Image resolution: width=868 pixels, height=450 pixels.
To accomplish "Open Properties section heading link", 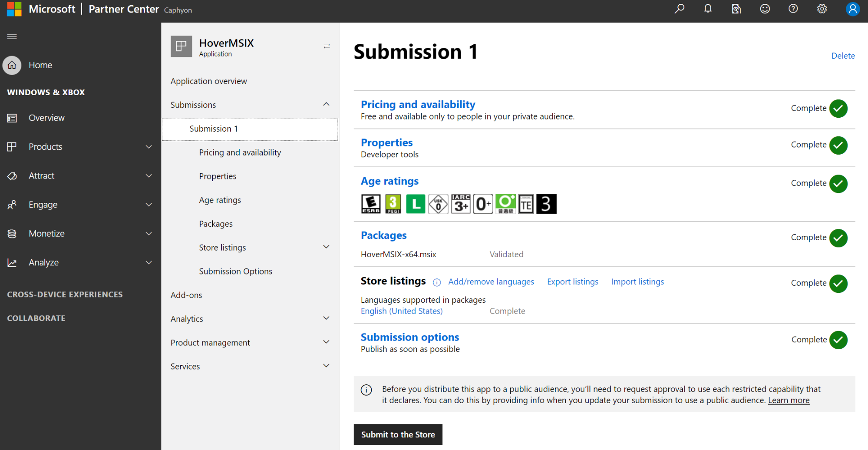I will pos(387,143).
